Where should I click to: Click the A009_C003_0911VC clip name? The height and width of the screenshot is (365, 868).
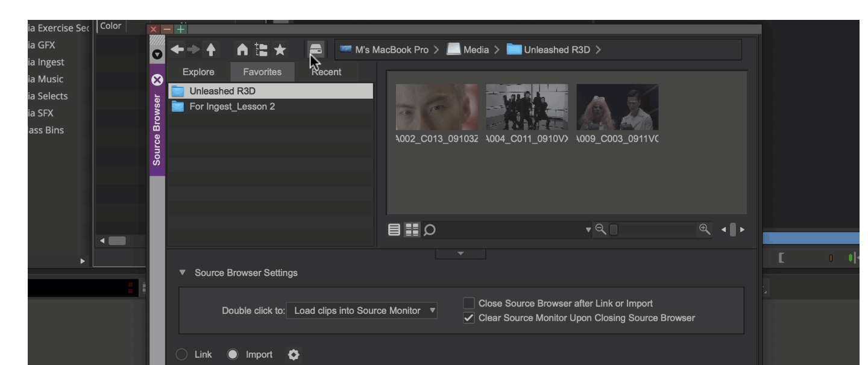tap(617, 140)
